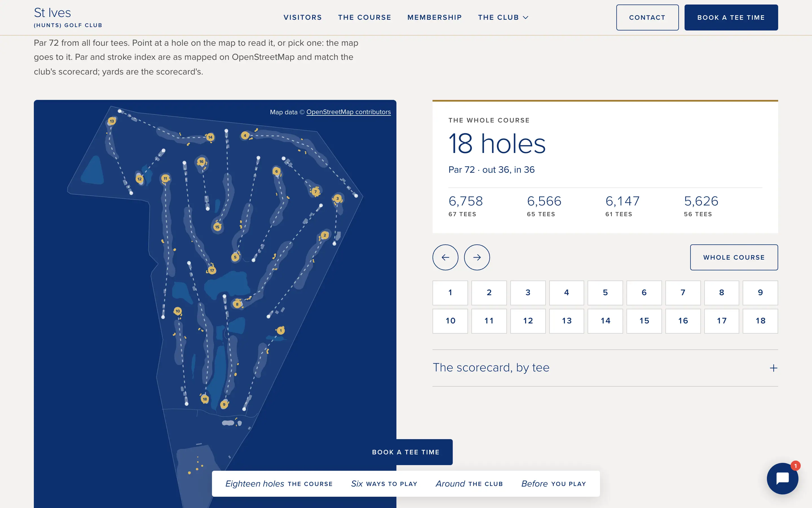This screenshot has width=812, height=508.
Task: Select hole 10 marker on map
Action: (x=178, y=311)
